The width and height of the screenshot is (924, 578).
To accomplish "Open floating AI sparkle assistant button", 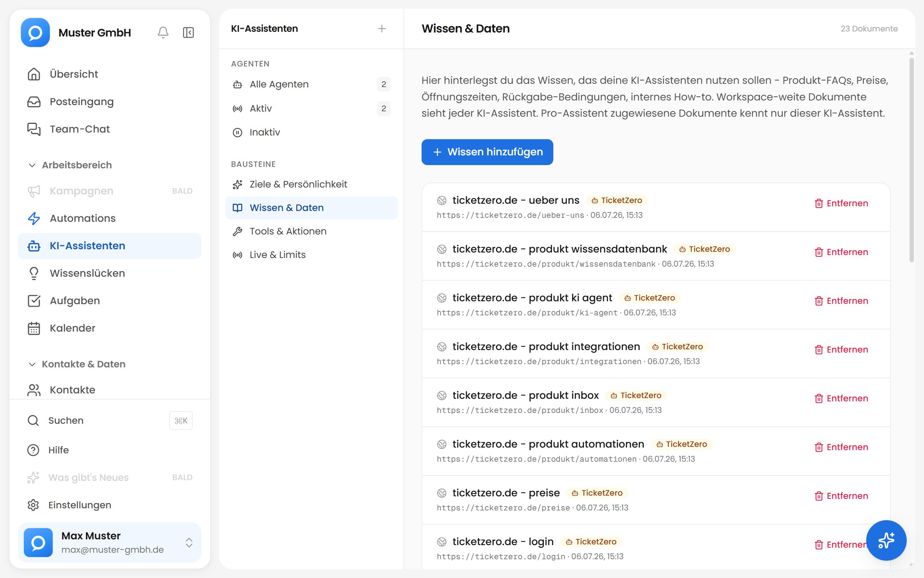I will [x=886, y=540].
